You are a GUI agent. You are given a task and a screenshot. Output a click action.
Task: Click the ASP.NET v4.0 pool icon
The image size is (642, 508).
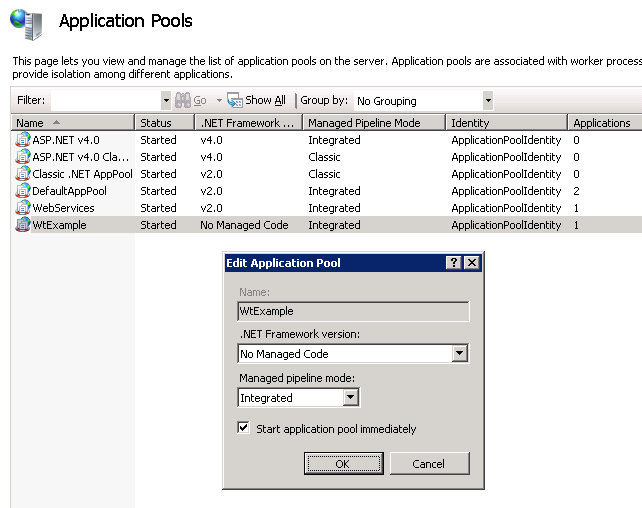pos(23,140)
